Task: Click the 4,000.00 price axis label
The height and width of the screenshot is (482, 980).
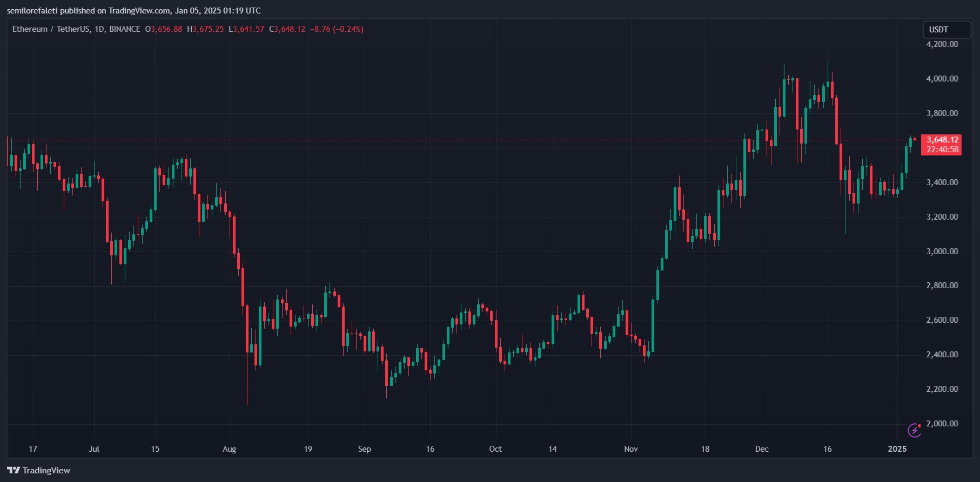Action: coord(942,79)
